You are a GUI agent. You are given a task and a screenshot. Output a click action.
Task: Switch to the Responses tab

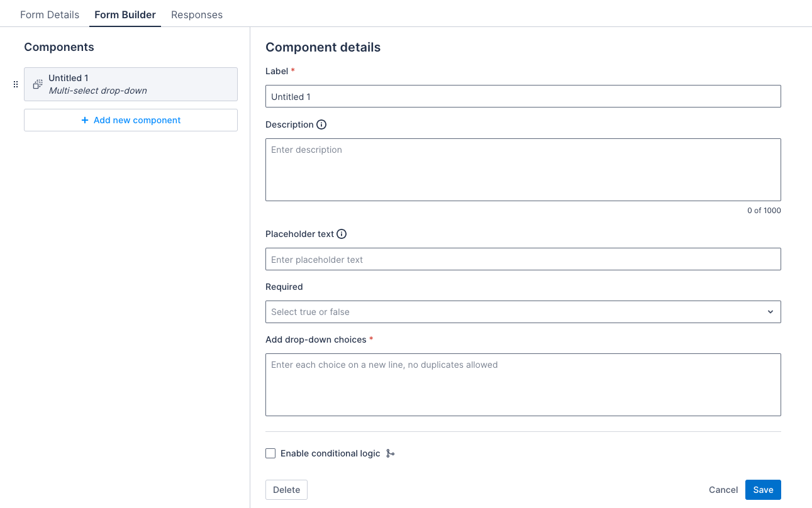tap(197, 14)
